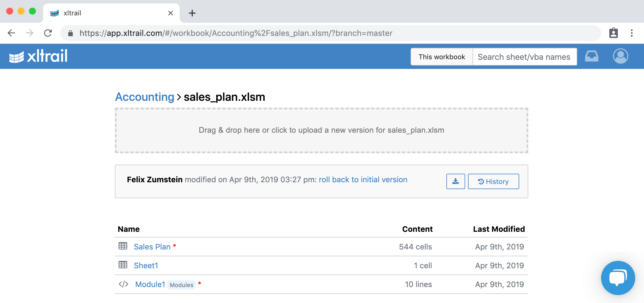Click the xltrail logo in header

click(38, 56)
